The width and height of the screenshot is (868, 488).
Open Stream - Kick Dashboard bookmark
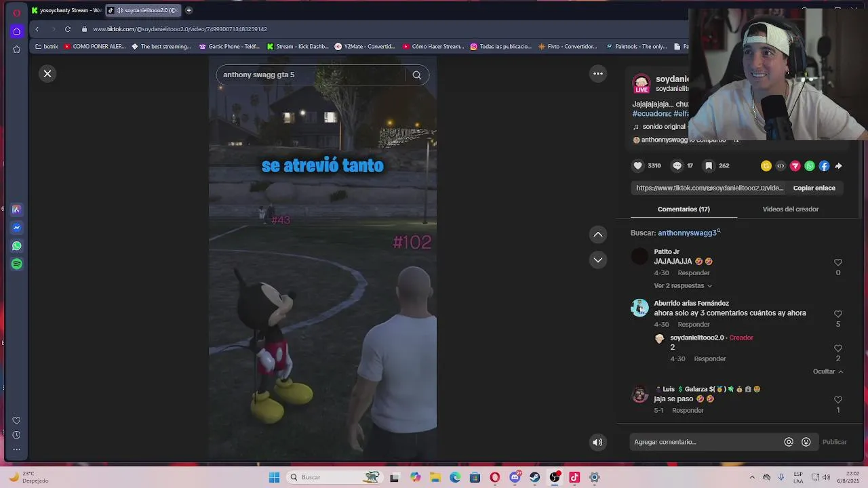pos(298,47)
